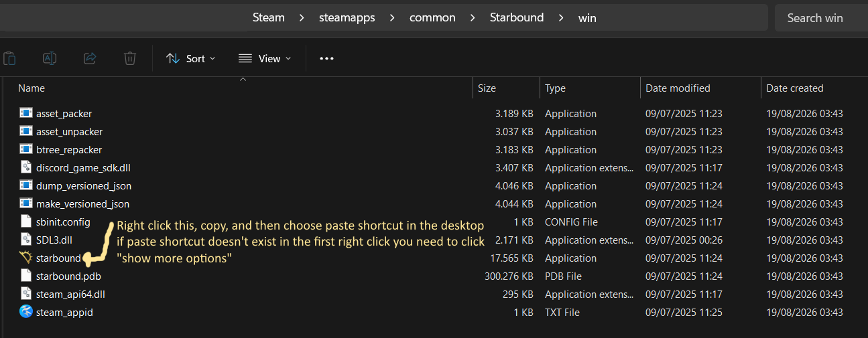Select the discord_game_sdk.dll file icon
The width and height of the screenshot is (868, 338).
coord(26,167)
